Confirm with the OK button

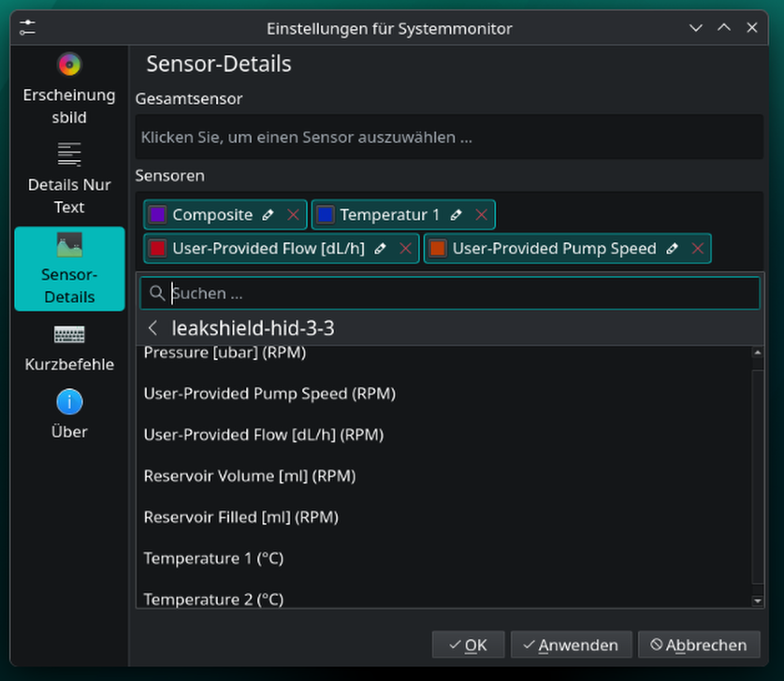[x=468, y=645]
